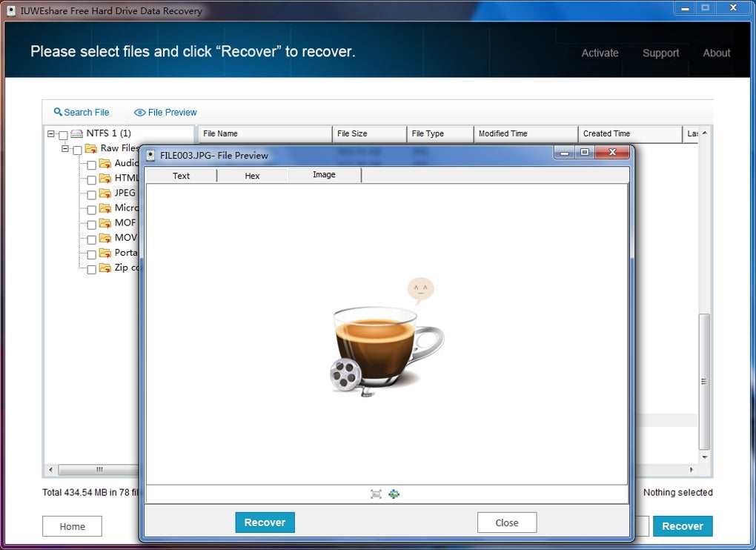Click the MOF folder icon
The image size is (756, 550).
coord(105,222)
